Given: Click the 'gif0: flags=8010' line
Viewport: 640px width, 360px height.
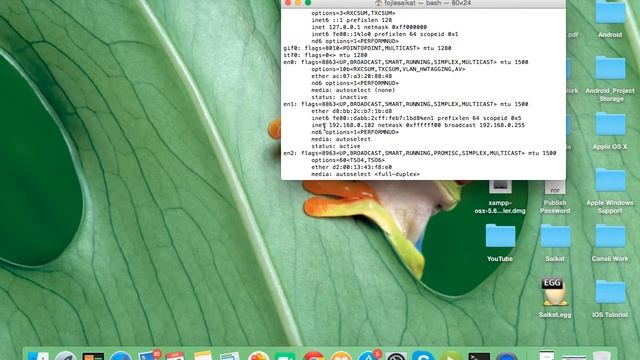Looking at the screenshot, I should pos(367,48).
